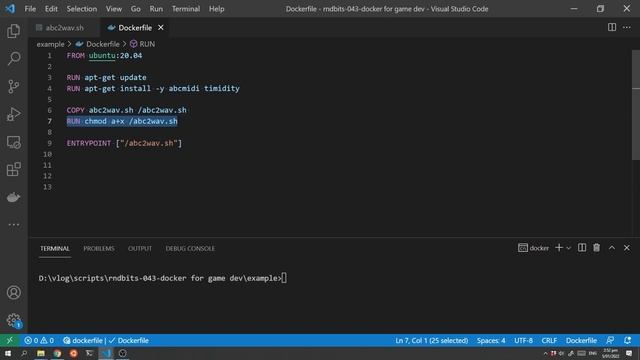Open Manage gear icon
This screenshot has width=640, height=360.
tap(13, 320)
